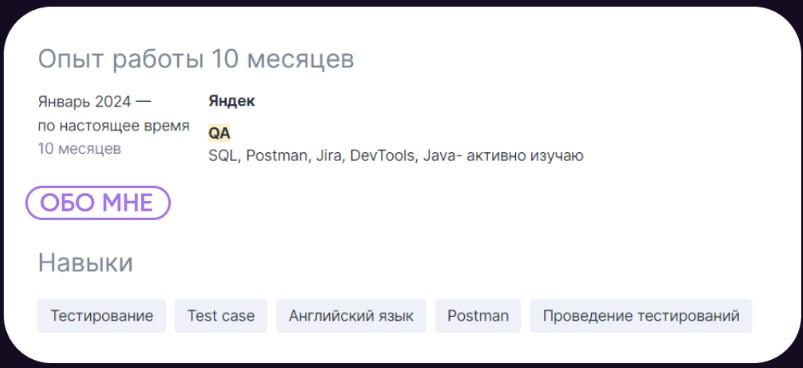Click the ОБО МНЕ pill button

[98, 203]
